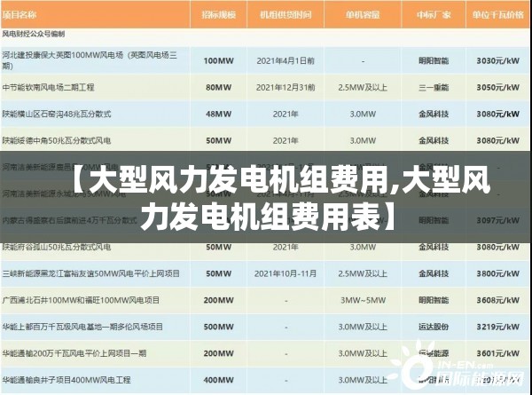Click the 500MW scale cell
Image resolution: width=532 pixels, height=395 pixels.
coord(218,327)
